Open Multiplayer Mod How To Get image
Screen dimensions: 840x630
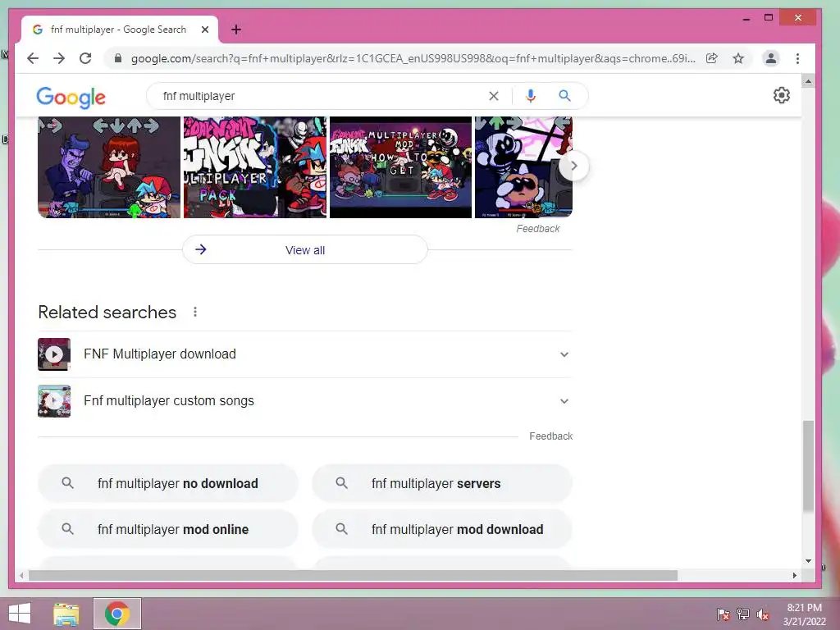click(x=400, y=167)
